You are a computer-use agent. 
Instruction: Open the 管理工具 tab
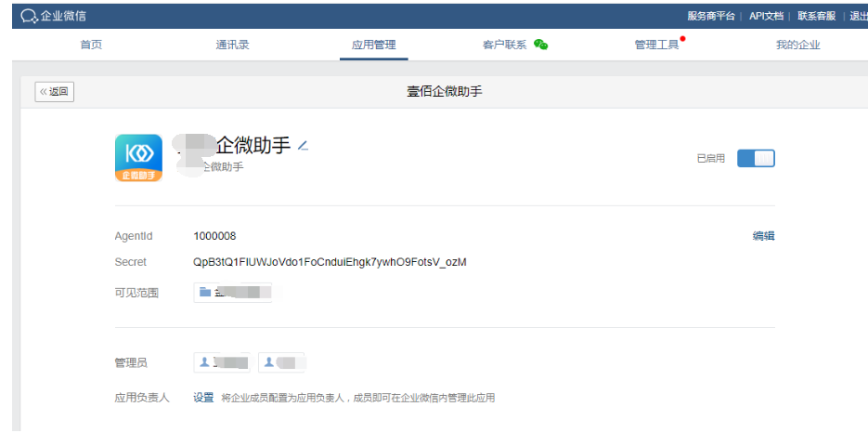[x=656, y=46]
